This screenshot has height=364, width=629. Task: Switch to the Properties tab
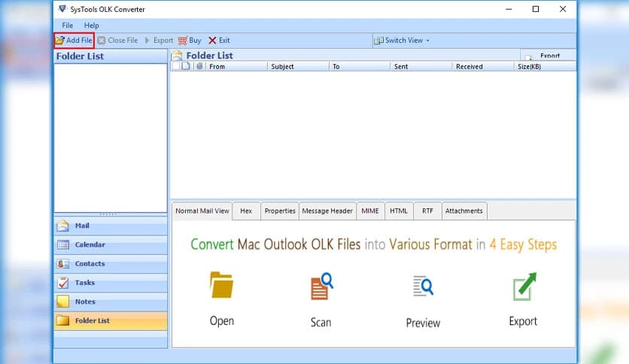[280, 211]
